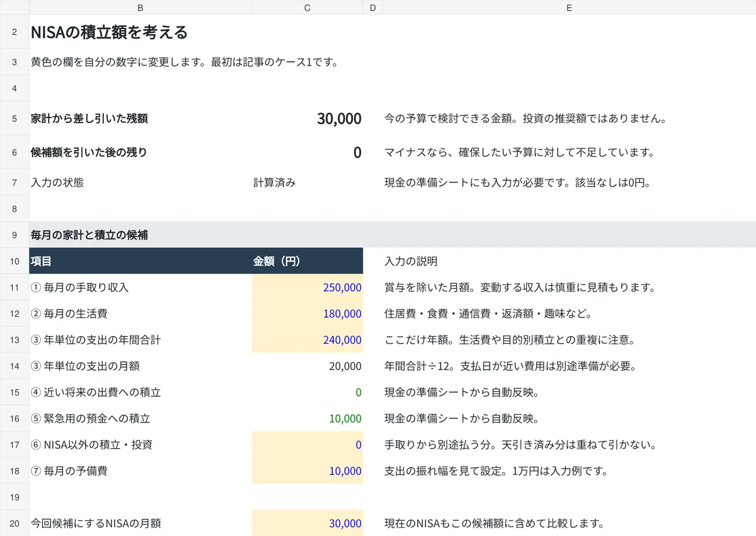Click the 10,000 value for 緊急用の預金への積立
This screenshot has height=536, width=756.
click(x=345, y=419)
